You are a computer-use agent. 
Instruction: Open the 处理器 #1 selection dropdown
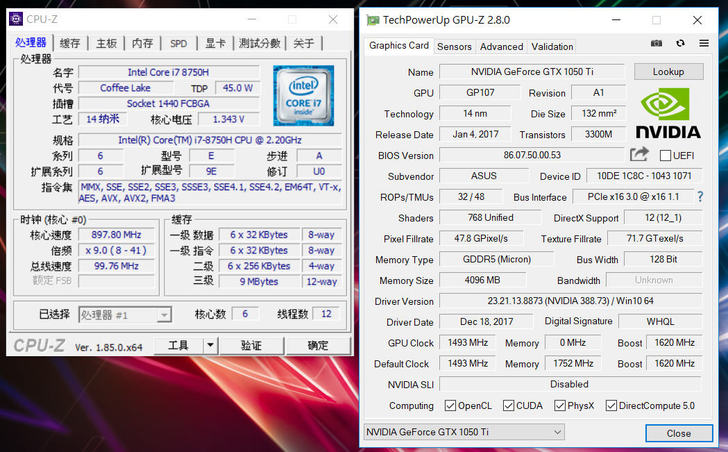point(125,315)
